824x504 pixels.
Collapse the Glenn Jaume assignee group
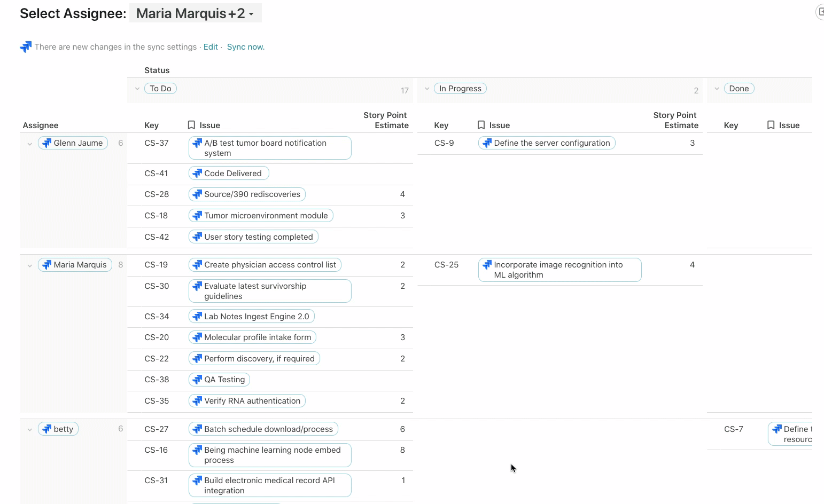click(x=30, y=144)
